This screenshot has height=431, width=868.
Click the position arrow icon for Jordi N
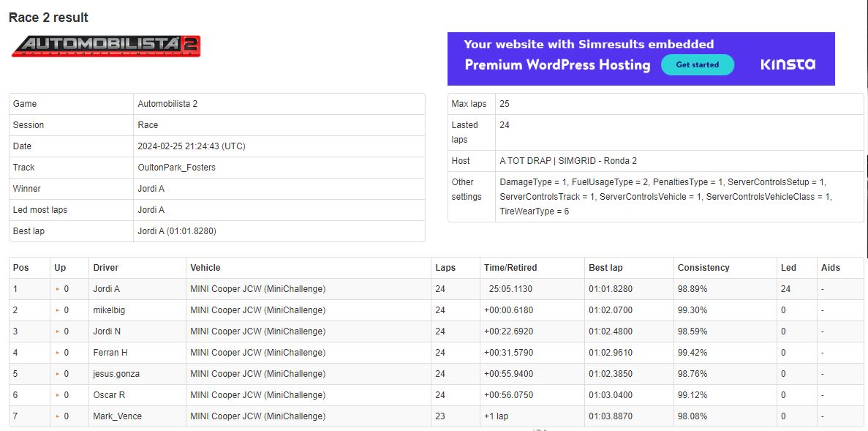pyautogui.click(x=57, y=331)
